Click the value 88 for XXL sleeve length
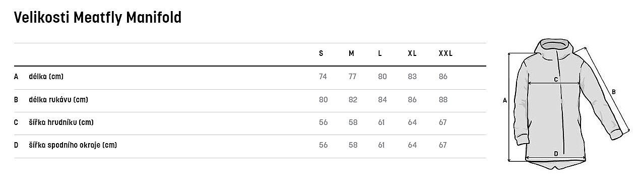 click(443, 100)
